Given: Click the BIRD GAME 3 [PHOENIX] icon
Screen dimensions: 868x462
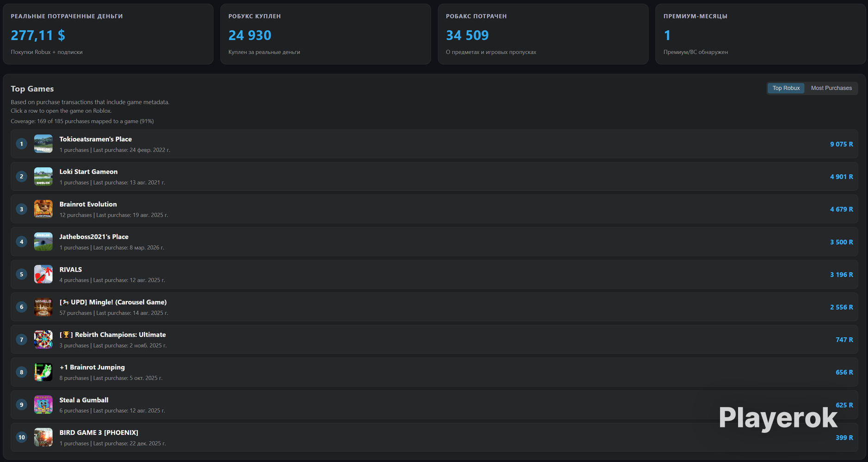Looking at the screenshot, I should pyautogui.click(x=43, y=437).
